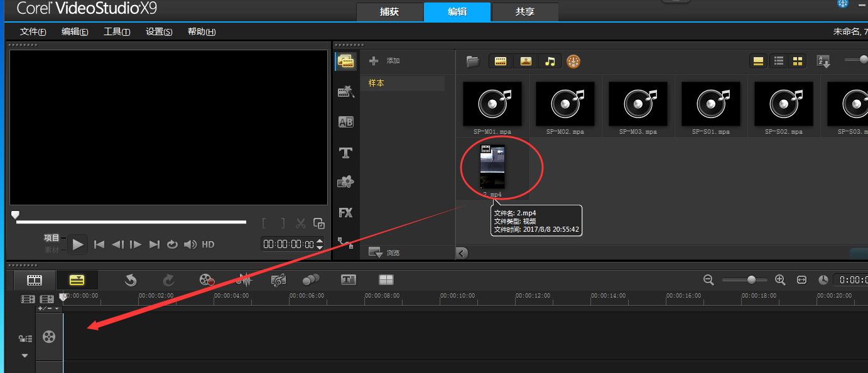Screen dimensions: 868x373
Task: Toggle show audio files filter in library
Action: click(550, 61)
